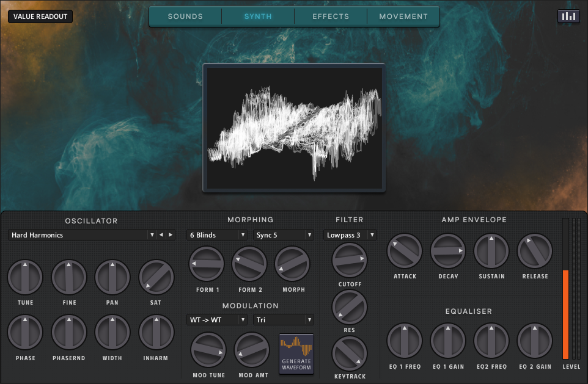Click the wavetable waveform display
The width and height of the screenshot is (588, 384).
(294, 128)
